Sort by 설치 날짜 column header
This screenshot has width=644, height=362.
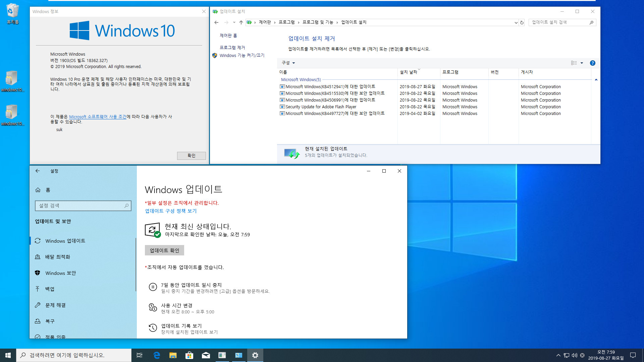click(418, 72)
